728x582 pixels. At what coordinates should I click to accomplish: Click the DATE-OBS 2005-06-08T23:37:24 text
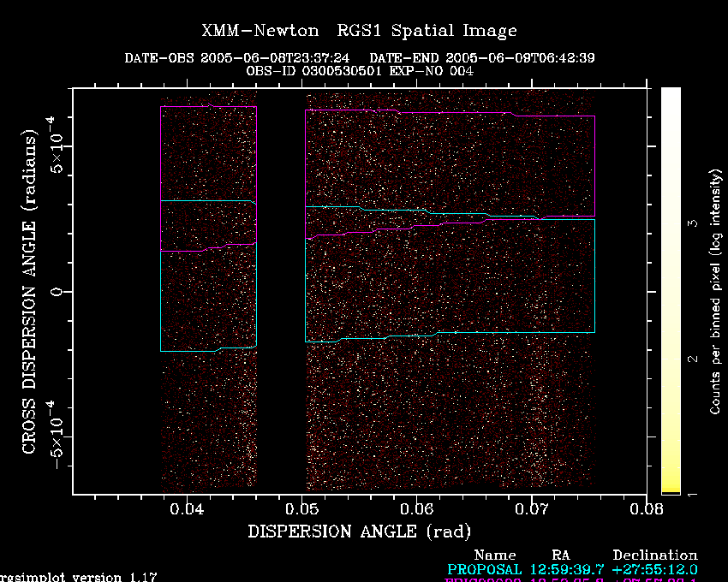click(x=236, y=58)
